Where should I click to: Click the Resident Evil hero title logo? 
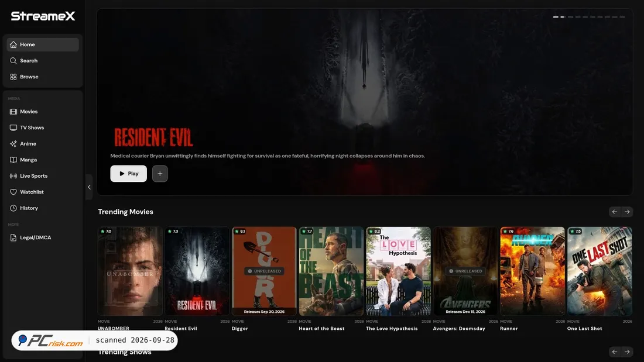tap(153, 137)
